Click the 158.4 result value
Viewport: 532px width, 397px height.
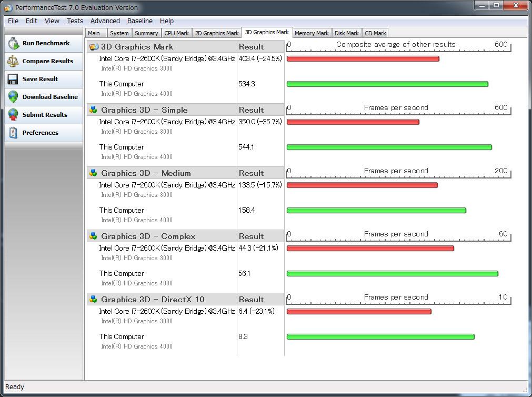[x=247, y=210]
